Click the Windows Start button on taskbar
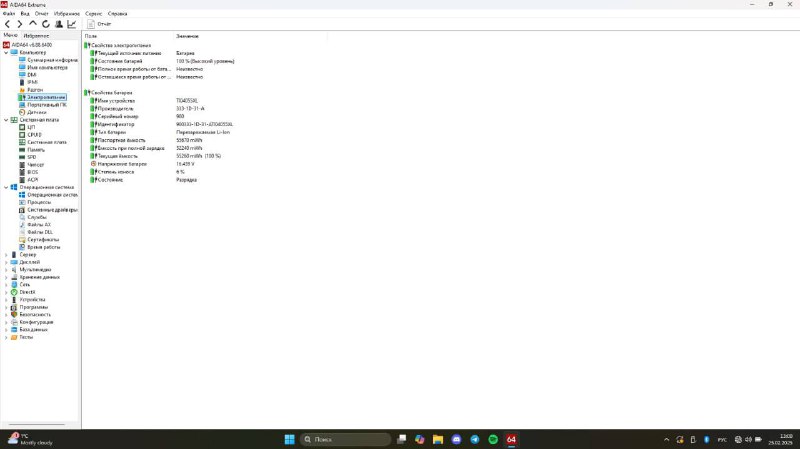 point(289,439)
